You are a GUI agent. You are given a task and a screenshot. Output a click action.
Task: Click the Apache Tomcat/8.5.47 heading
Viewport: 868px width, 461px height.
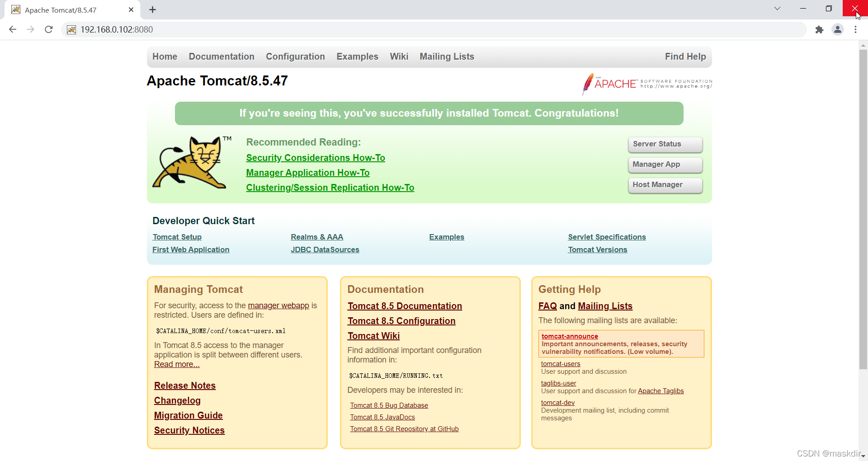tap(217, 81)
